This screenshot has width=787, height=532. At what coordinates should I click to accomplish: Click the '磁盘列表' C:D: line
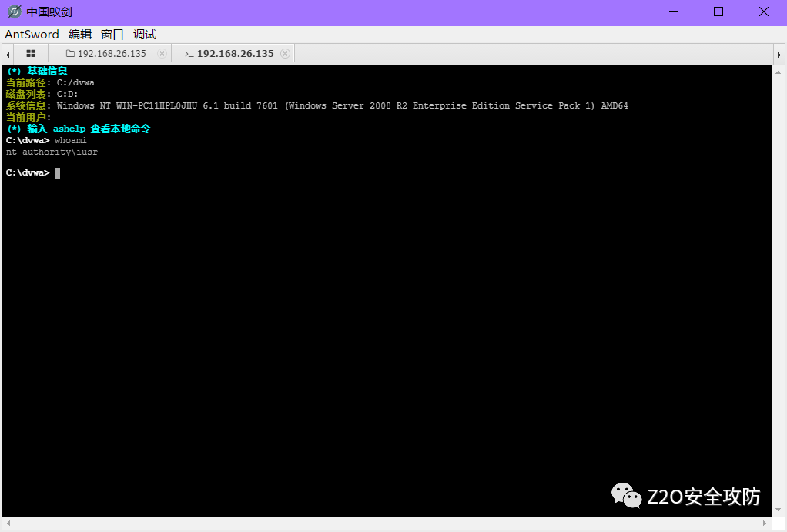pos(42,95)
